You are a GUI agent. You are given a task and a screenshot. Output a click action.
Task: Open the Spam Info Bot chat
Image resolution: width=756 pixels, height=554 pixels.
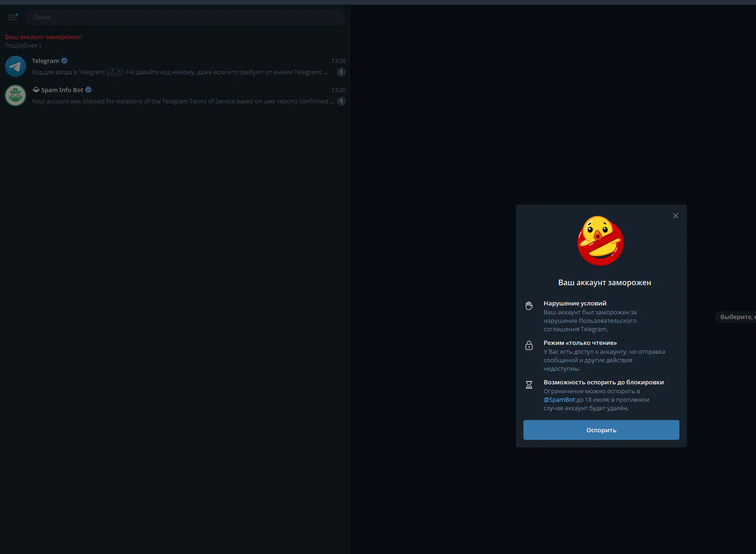tap(175, 95)
